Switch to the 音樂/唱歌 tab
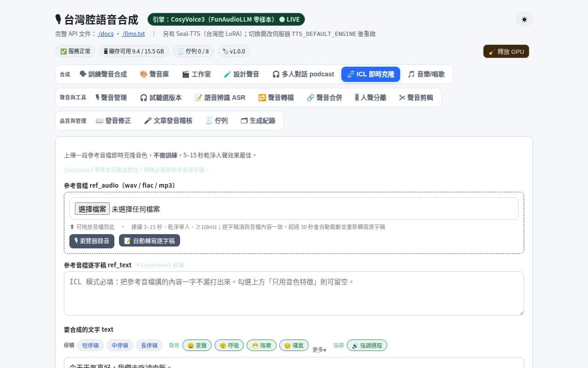Image resolution: width=588 pixels, height=368 pixels. point(426,74)
